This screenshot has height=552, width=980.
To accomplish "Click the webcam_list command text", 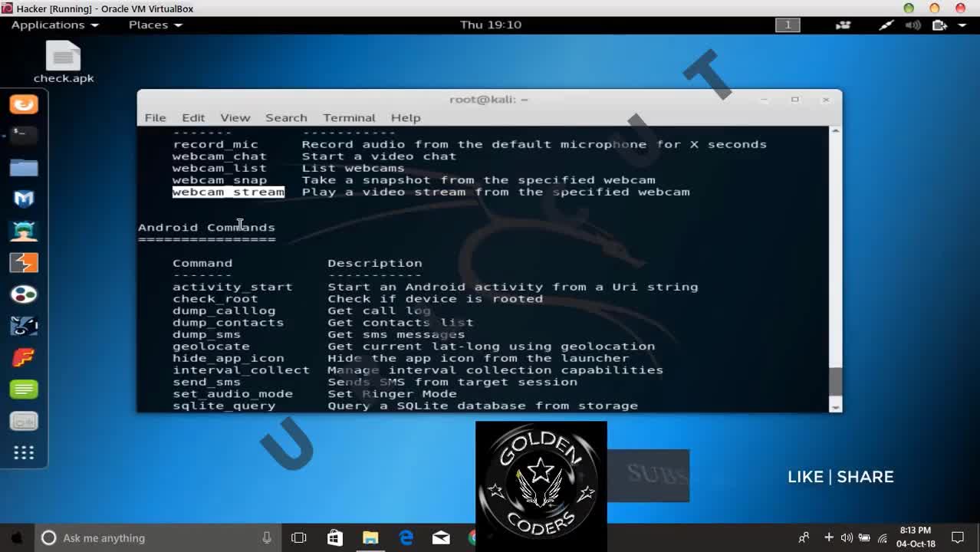I will [x=219, y=168].
